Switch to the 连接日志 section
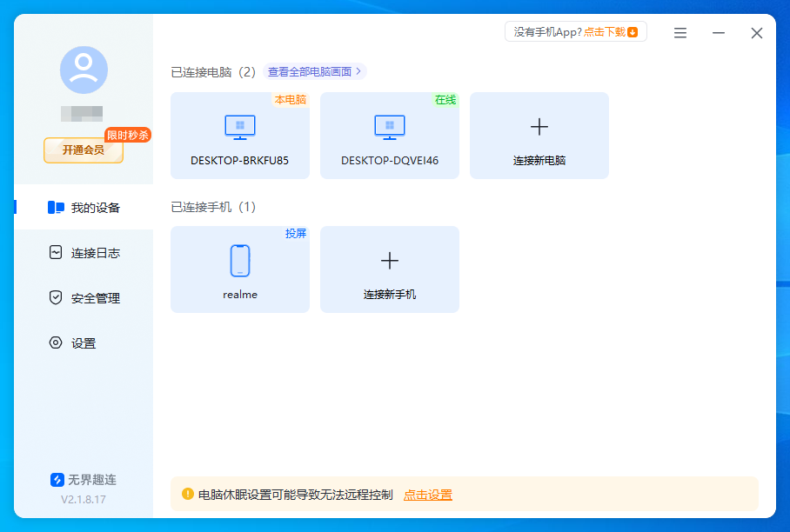The height and width of the screenshot is (532, 790). [84, 252]
